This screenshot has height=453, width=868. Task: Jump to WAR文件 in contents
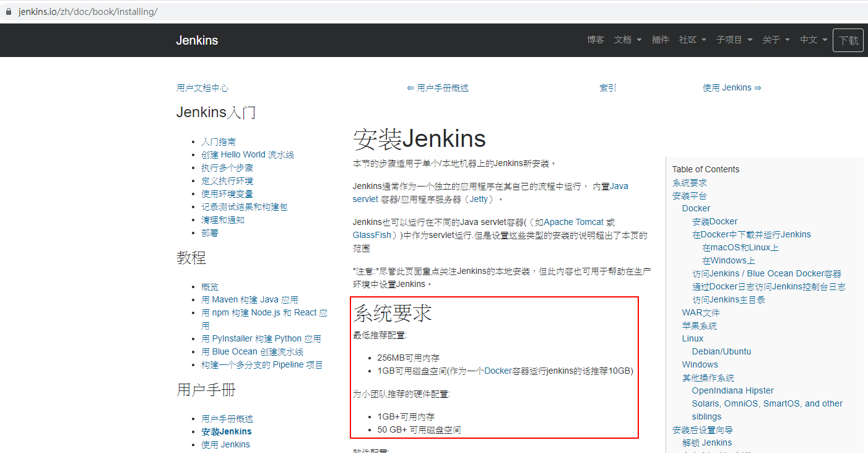click(x=701, y=313)
